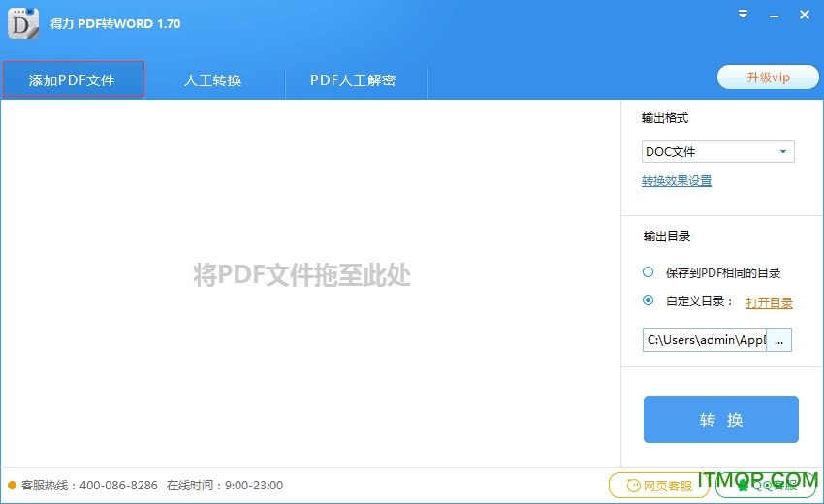Expand the DOC文件 output format dropdown
The width and height of the screenshot is (824, 504).
(717, 151)
